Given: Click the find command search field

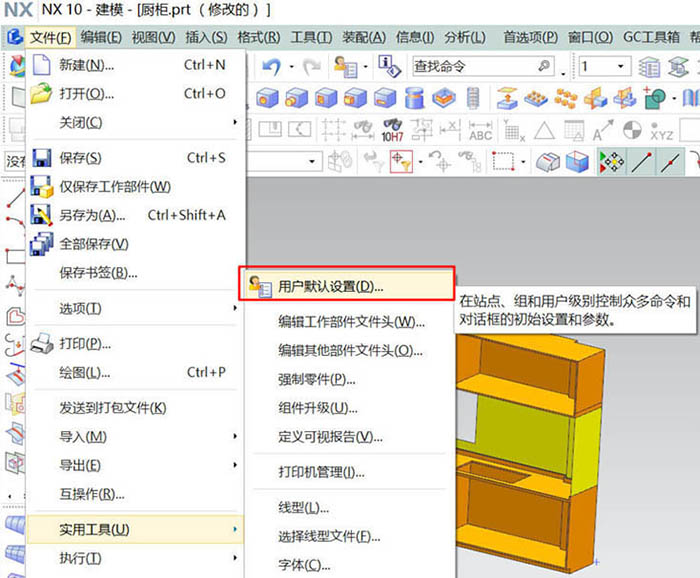Looking at the screenshot, I should [483, 67].
